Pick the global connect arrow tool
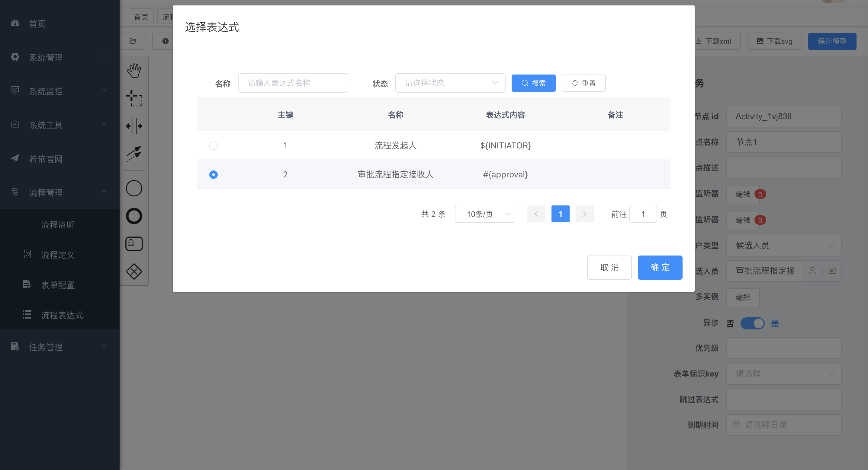The image size is (868, 470). (134, 154)
